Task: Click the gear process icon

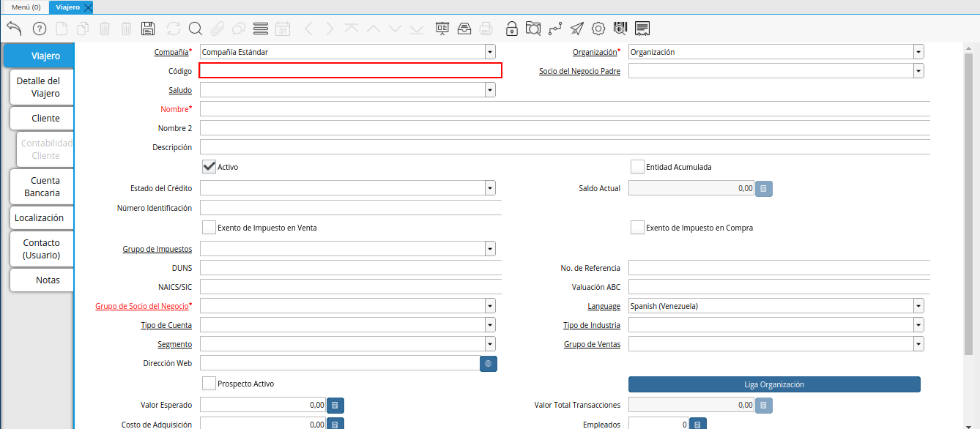Action: point(598,29)
